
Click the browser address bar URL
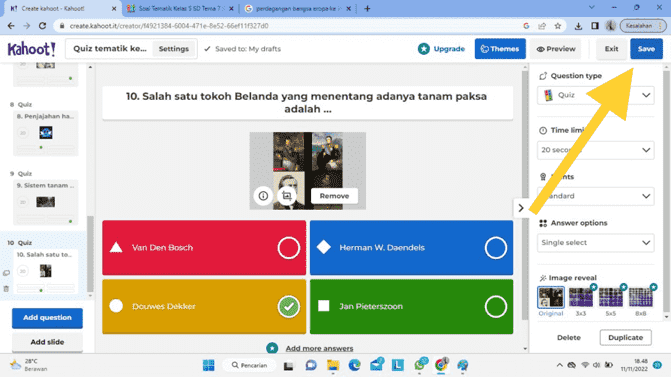click(169, 26)
